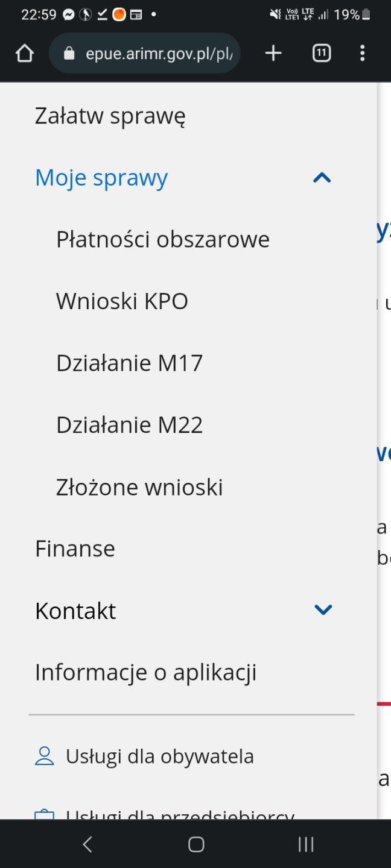Image resolution: width=391 pixels, height=868 pixels.
Task: Open the tab switcher showing 11 tabs
Action: [x=322, y=54]
